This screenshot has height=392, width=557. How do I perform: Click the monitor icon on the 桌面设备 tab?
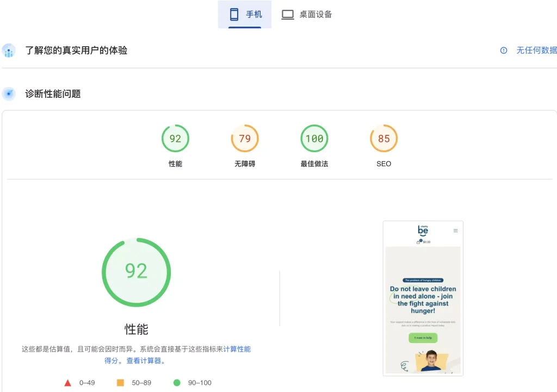pos(287,14)
